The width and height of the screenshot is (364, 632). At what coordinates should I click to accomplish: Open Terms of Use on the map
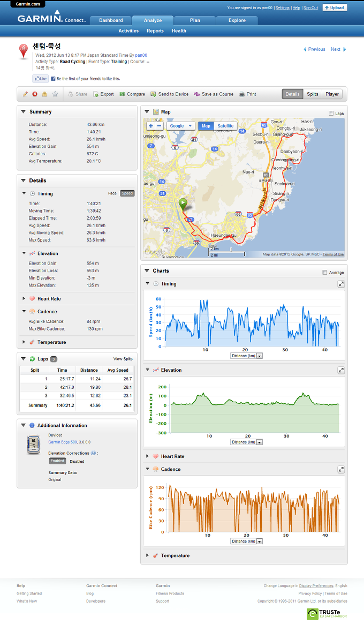click(x=333, y=254)
